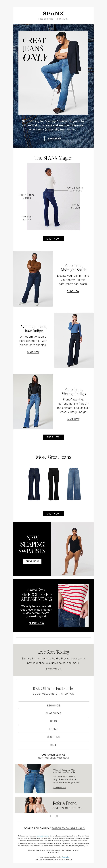Click Shop Now under Flare Jeans, Midnight Shade
Image resolution: width=107 pixels, height=868 pixels.
[x=73, y=291]
